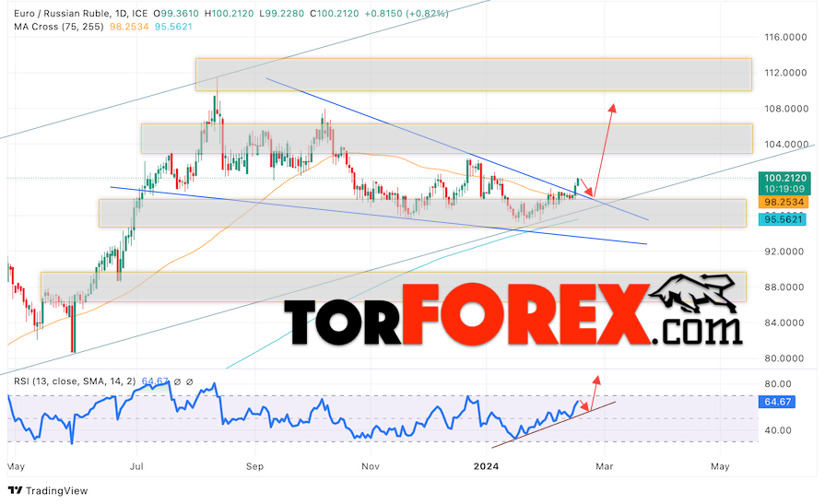Click the close value C100.2120
This screenshot has width=825, height=504.
(x=334, y=13)
